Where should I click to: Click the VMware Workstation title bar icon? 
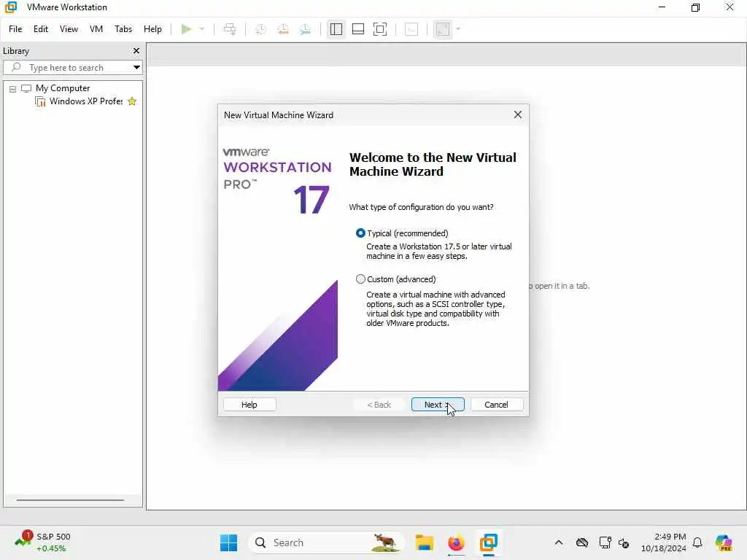[x=10, y=7]
